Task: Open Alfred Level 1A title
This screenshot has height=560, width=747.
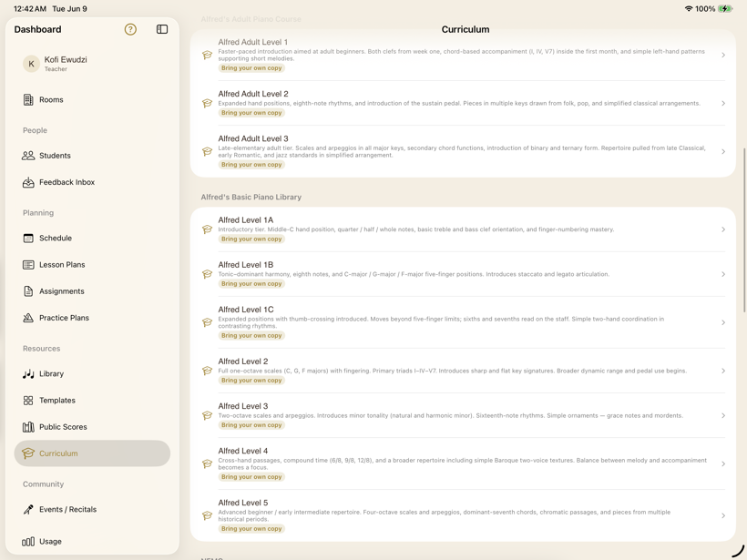Action: point(245,220)
